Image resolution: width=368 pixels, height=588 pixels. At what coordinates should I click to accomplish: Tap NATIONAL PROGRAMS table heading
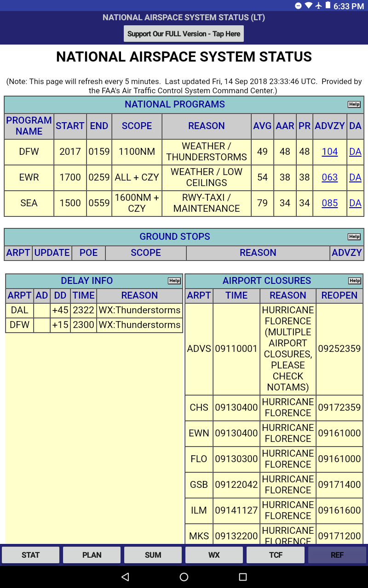tap(175, 104)
